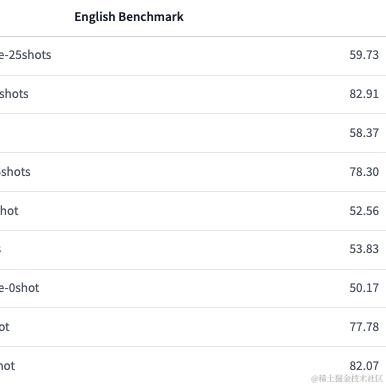The width and height of the screenshot is (386, 386).
Task: Click the 78.30 score cell
Action: (364, 172)
